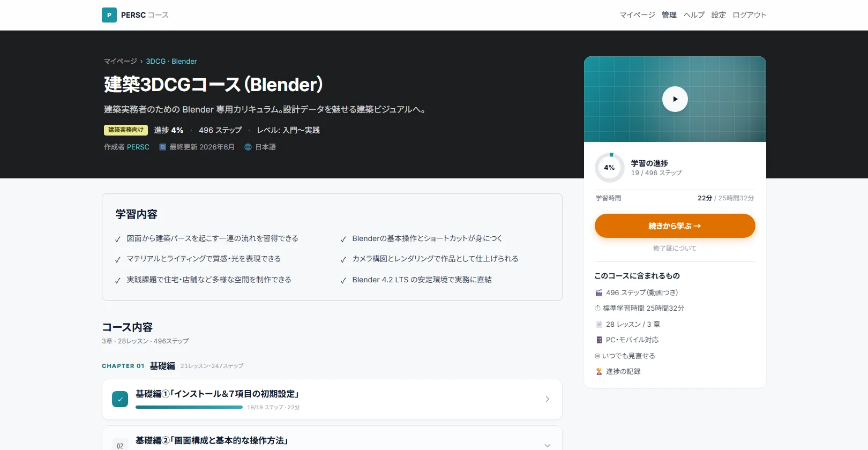Image resolution: width=868 pixels, height=450 pixels.
Task: Click checkmark beside Blenderの基本操作 item
Action: tap(343, 239)
